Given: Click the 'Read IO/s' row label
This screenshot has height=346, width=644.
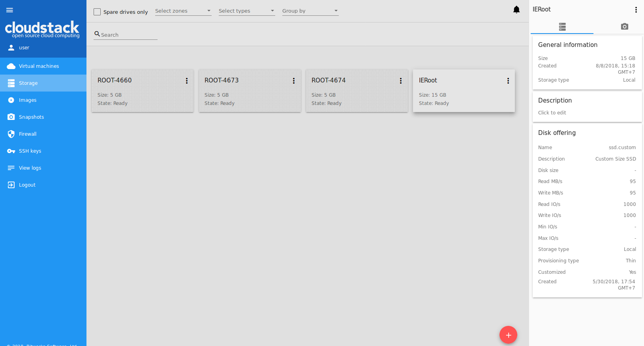Looking at the screenshot, I should coord(549,204).
